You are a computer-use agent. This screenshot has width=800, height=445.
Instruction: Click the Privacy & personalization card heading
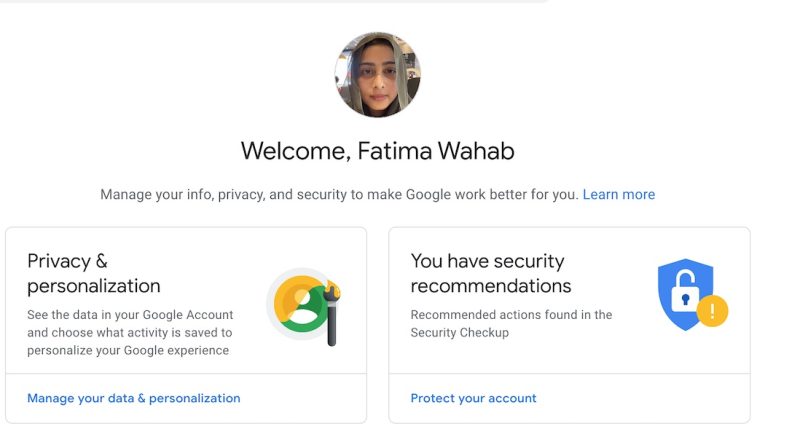(x=94, y=273)
